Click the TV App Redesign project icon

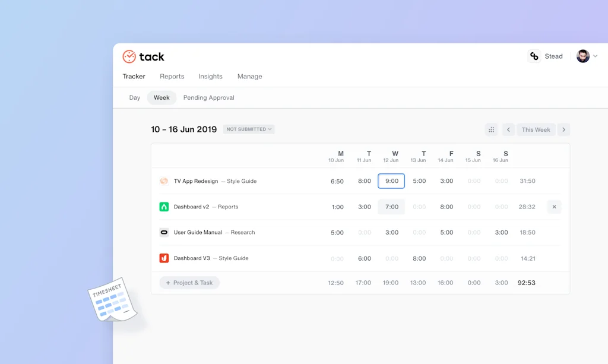[164, 181]
